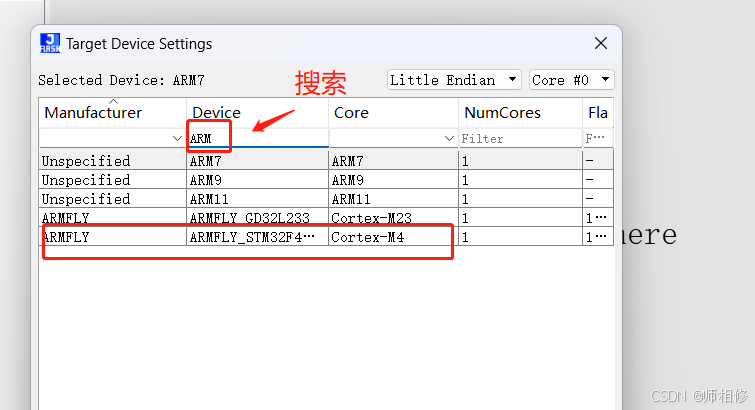This screenshot has width=755, height=410.
Task: Open the Little Endian dropdown
Action: pyautogui.click(x=454, y=80)
